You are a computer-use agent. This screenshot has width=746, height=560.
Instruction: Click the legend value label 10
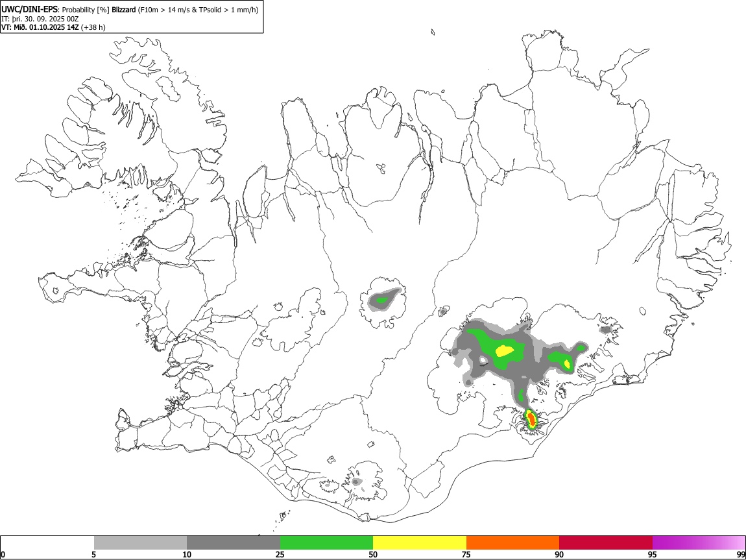(x=187, y=554)
